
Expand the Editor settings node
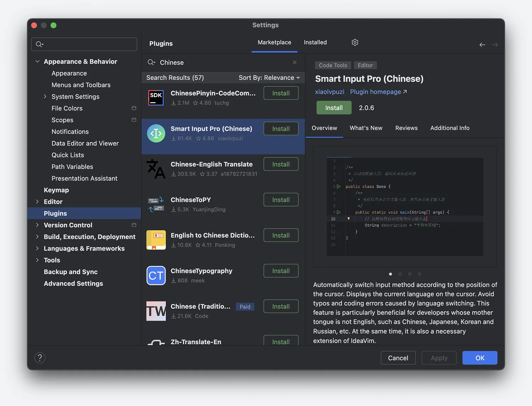(37, 202)
